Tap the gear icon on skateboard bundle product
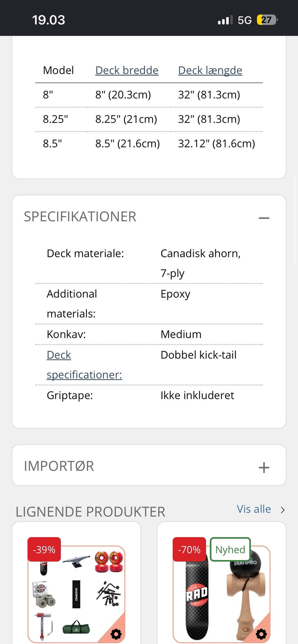Image resolution: width=298 pixels, height=644 pixels. point(116,634)
